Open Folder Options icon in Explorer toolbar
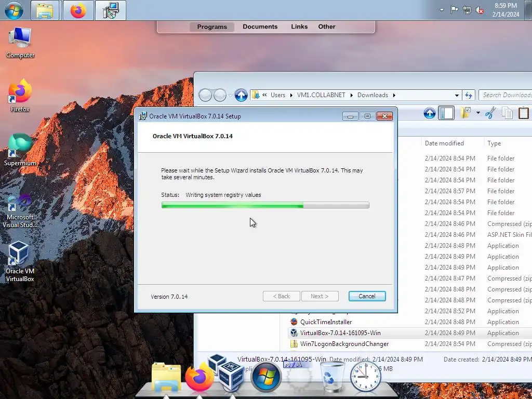 tap(465, 113)
